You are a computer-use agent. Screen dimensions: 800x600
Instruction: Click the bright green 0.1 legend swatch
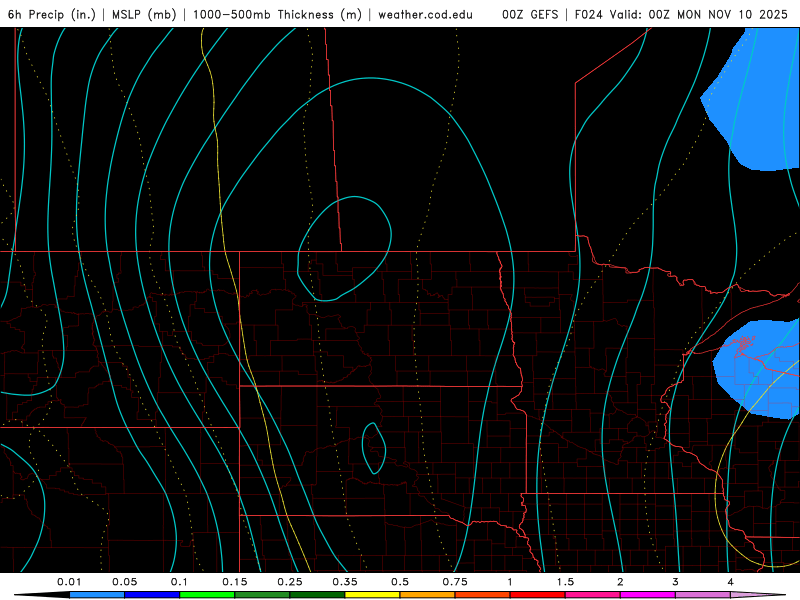207,595
